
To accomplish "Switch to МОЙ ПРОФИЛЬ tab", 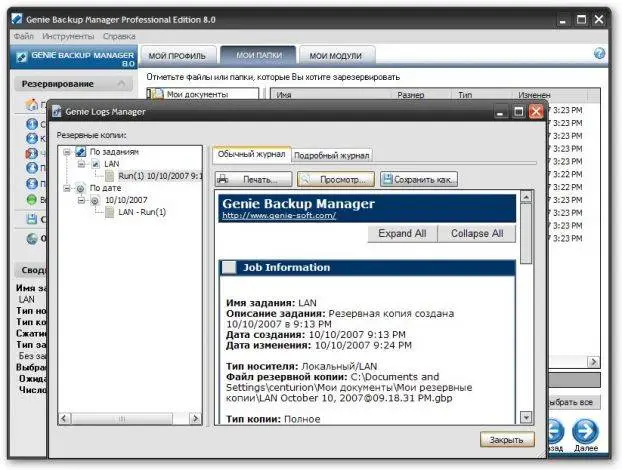I will pyautogui.click(x=177, y=56).
